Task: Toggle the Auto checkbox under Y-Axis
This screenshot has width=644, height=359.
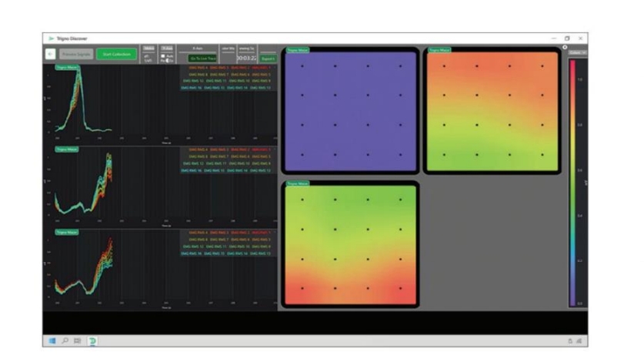Action: (x=162, y=55)
